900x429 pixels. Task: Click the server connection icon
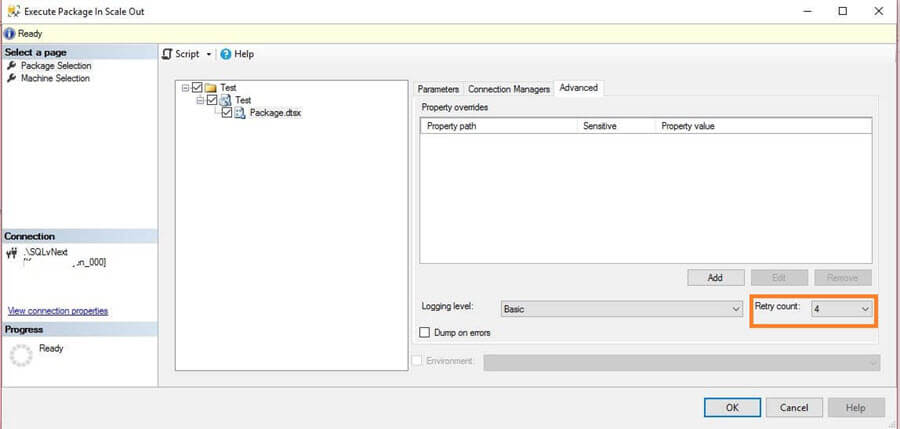13,256
